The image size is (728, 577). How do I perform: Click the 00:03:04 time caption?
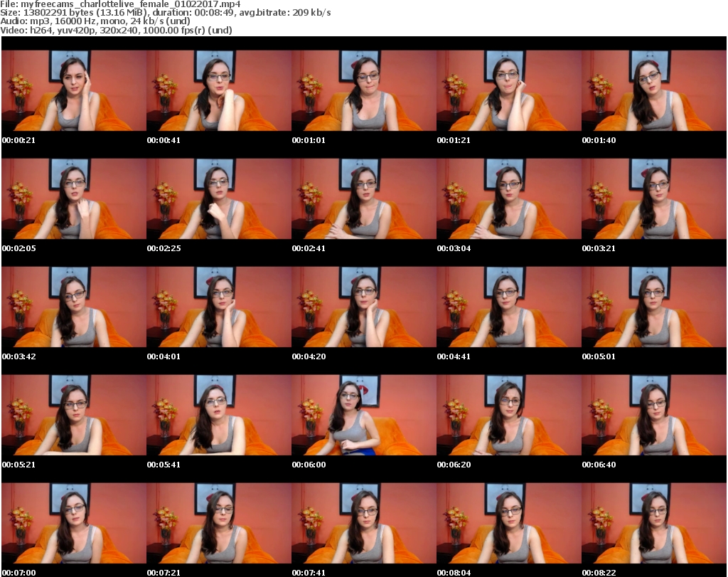[x=454, y=248]
